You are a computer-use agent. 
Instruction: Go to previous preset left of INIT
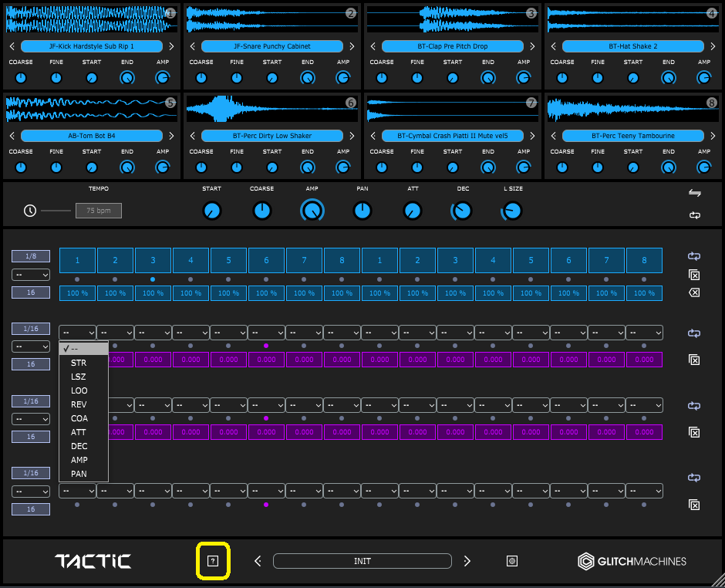pyautogui.click(x=258, y=561)
